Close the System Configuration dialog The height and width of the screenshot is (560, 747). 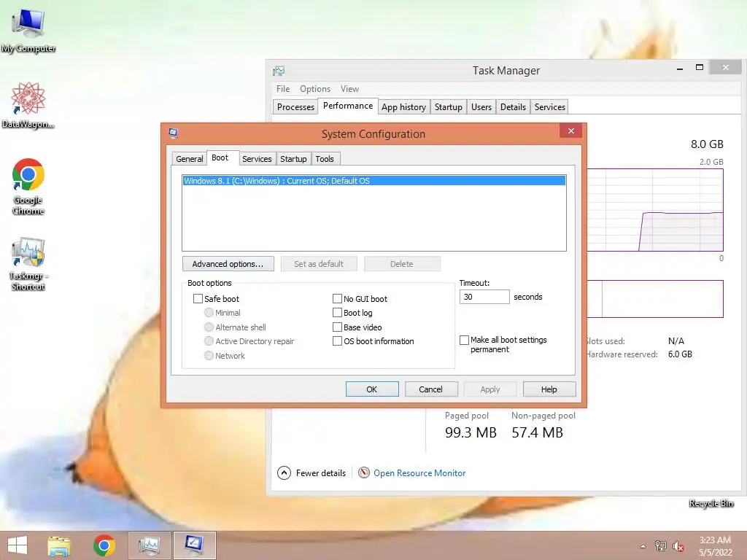click(x=570, y=131)
